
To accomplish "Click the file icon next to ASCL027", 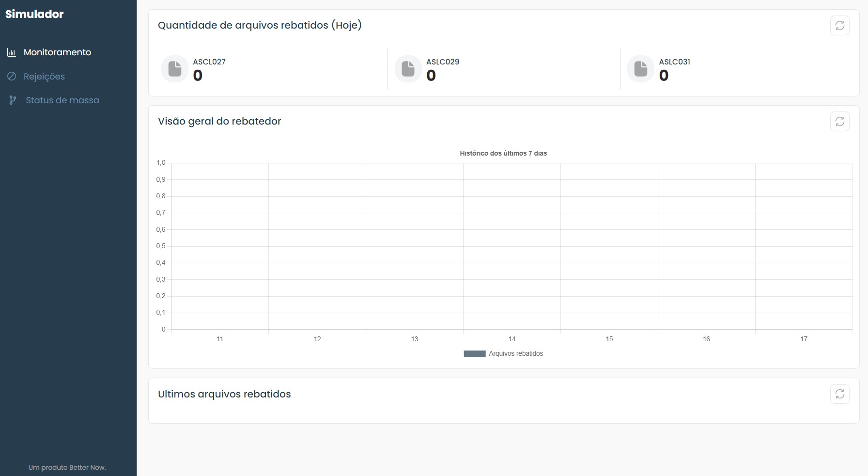I will click(x=174, y=68).
